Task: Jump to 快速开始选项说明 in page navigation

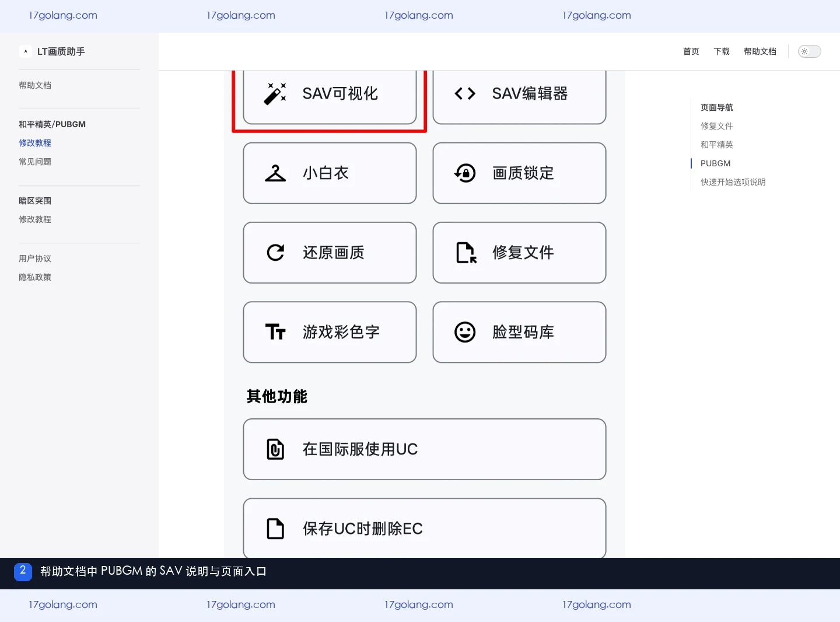Action: (733, 182)
